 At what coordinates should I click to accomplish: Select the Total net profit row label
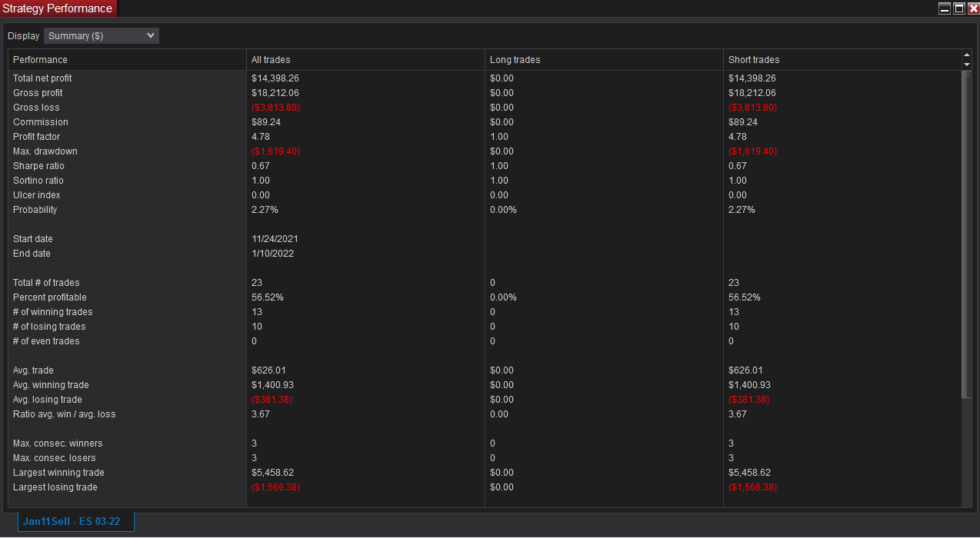pyautogui.click(x=42, y=78)
